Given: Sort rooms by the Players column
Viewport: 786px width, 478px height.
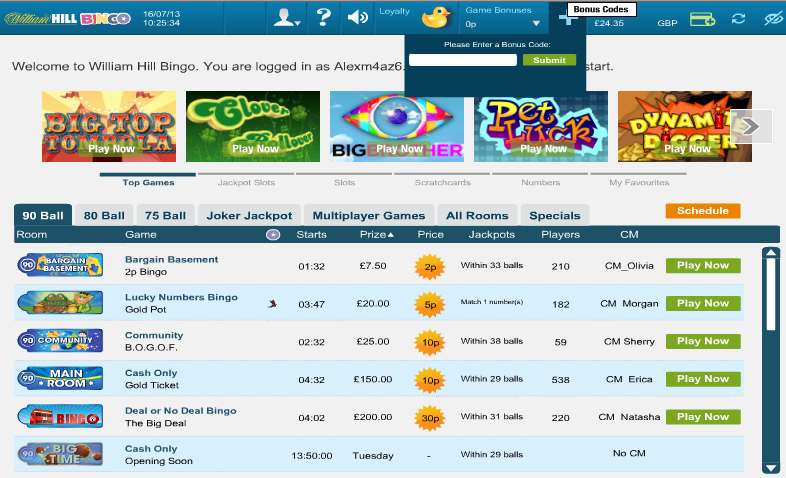Looking at the screenshot, I should pos(560,234).
